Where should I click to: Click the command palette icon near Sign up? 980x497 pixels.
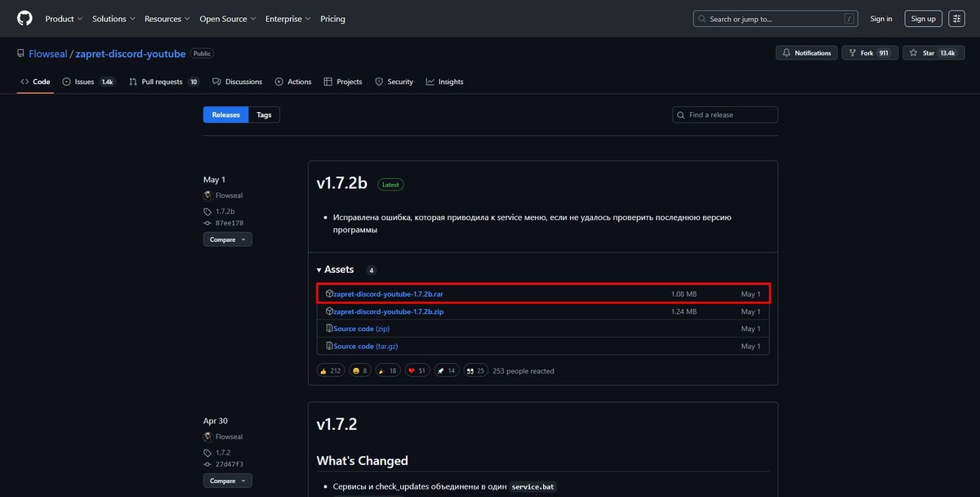pos(956,18)
